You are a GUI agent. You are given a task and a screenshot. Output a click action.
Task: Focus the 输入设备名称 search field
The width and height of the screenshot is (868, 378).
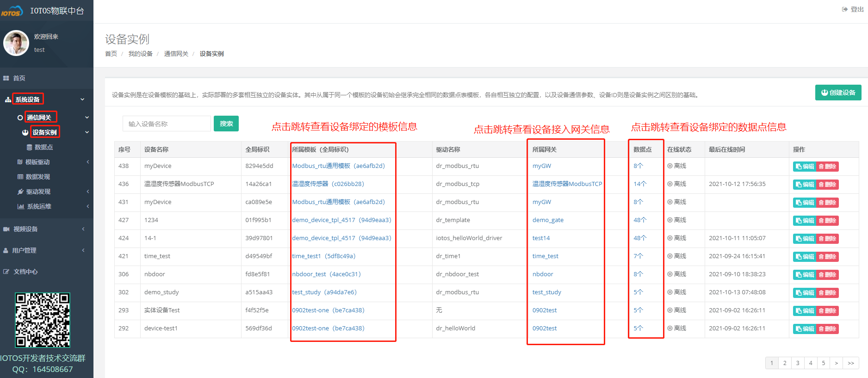(x=167, y=124)
